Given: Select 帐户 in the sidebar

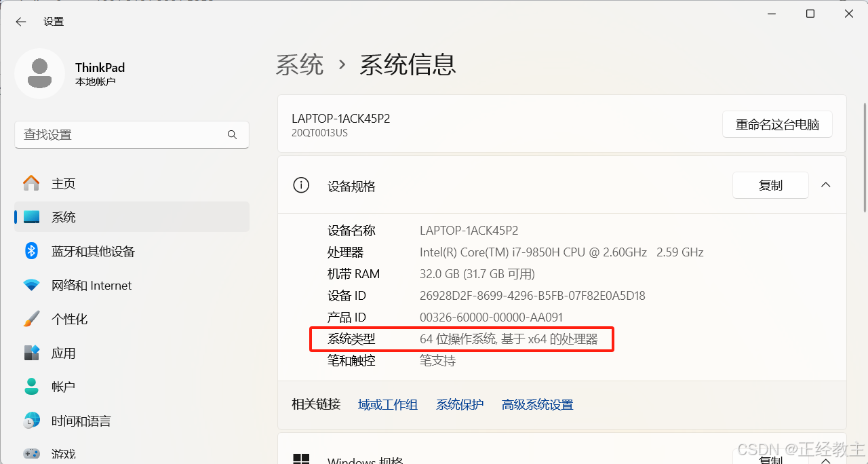Looking at the screenshot, I should click(x=63, y=387).
